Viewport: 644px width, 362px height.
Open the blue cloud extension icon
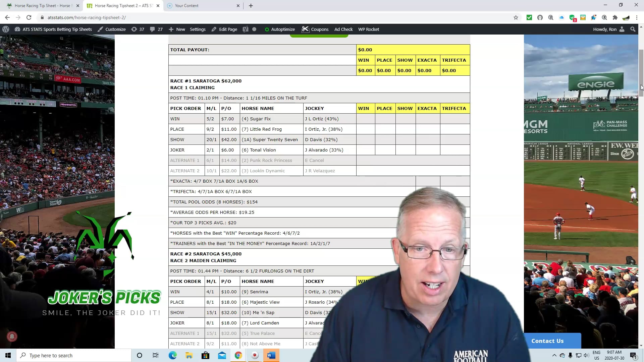point(561,17)
